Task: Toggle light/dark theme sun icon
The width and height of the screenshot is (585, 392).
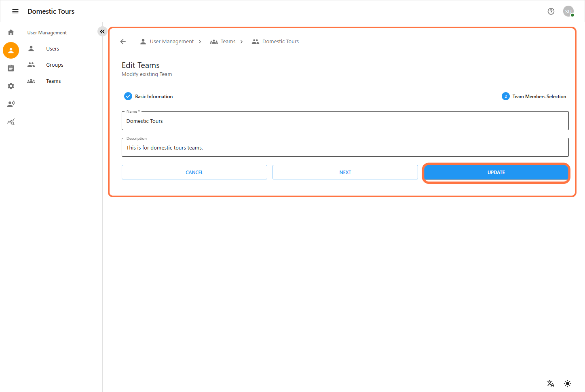Action: (567, 384)
